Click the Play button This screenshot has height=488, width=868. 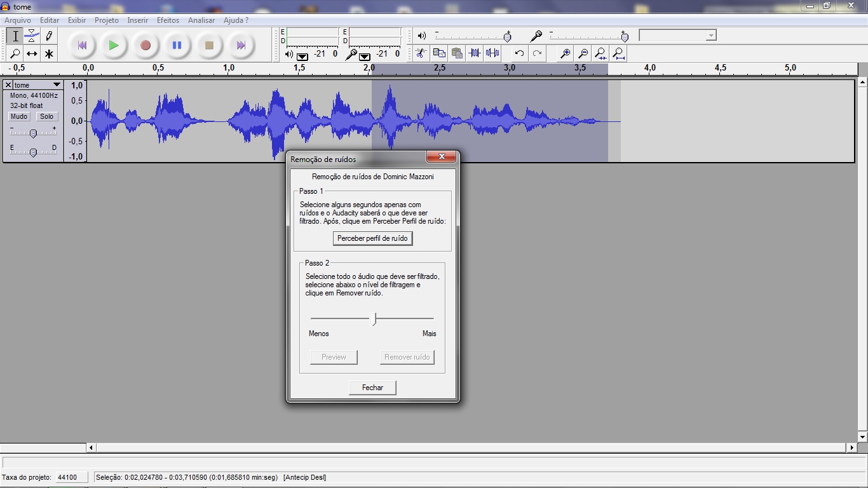coord(114,45)
